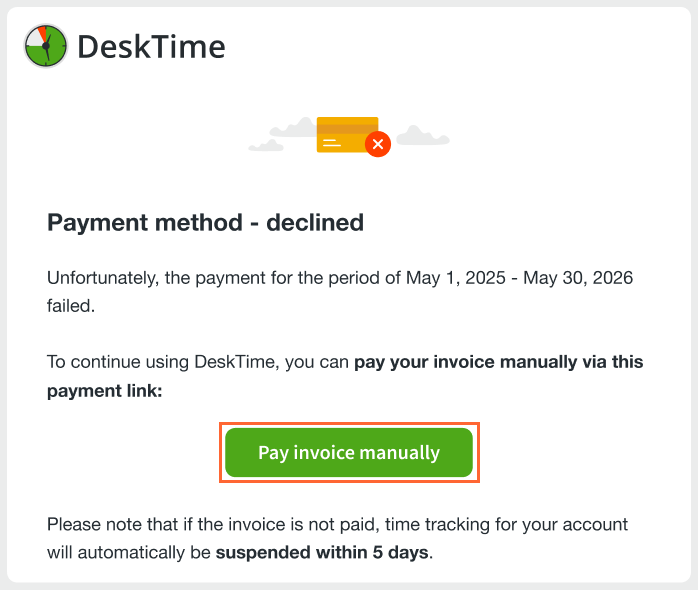Click the bold 'payment link:' text
Screen dimensions: 698x590
pos(105,391)
